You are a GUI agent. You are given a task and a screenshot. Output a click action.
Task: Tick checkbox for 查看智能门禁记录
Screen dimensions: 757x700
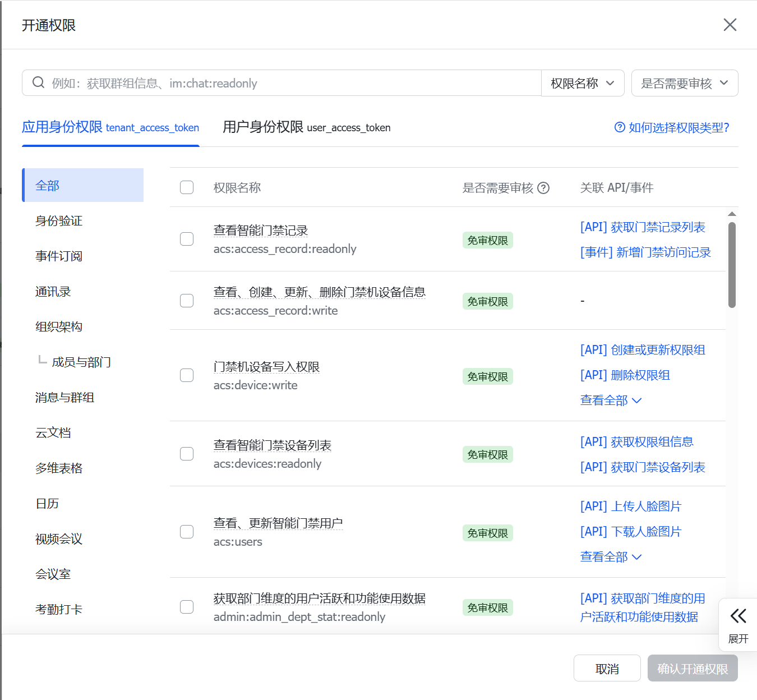pyautogui.click(x=187, y=239)
